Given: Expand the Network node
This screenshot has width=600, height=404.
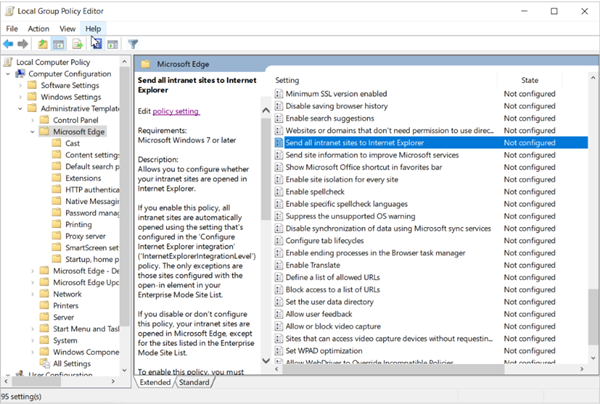Looking at the screenshot, I should (33, 294).
